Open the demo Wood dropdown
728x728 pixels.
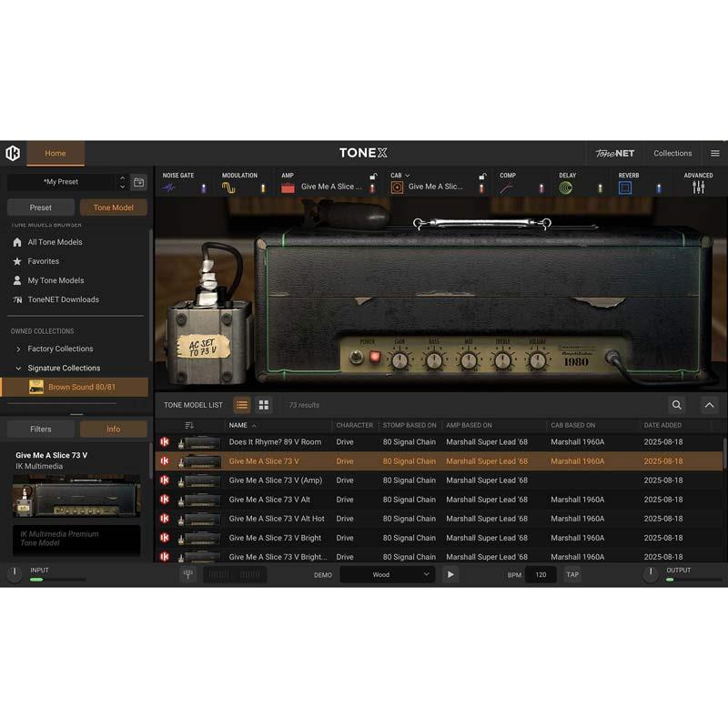click(388, 575)
